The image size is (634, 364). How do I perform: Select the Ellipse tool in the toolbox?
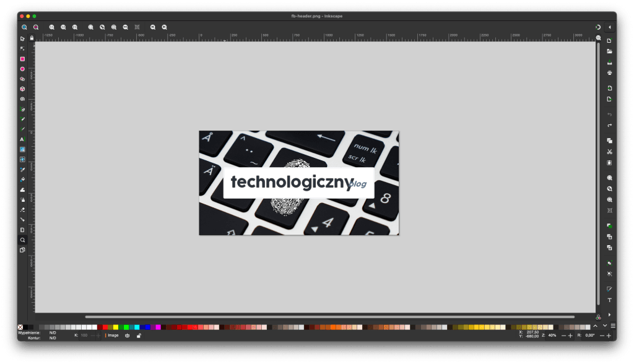point(22,69)
